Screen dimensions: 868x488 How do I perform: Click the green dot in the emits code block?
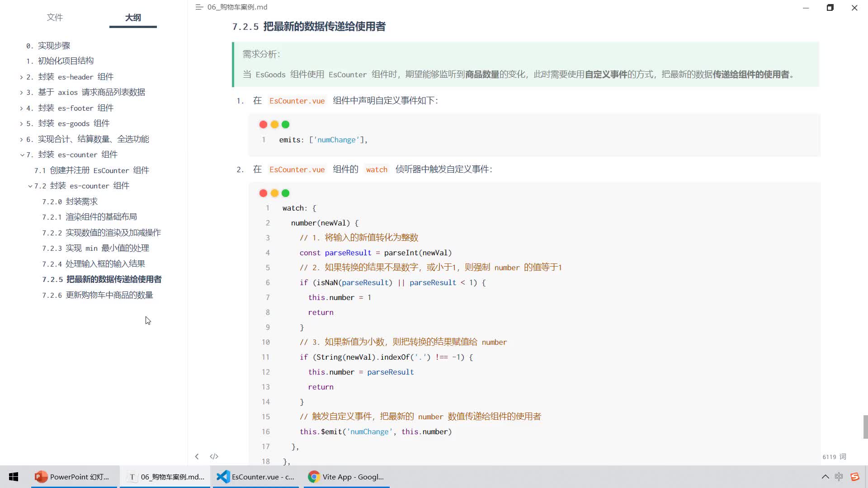pyautogui.click(x=285, y=124)
